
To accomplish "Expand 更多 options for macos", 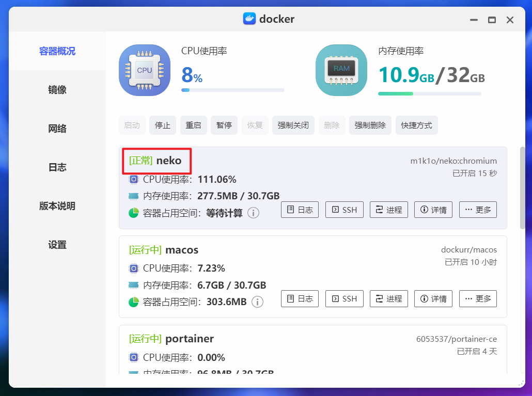I will pos(478,299).
